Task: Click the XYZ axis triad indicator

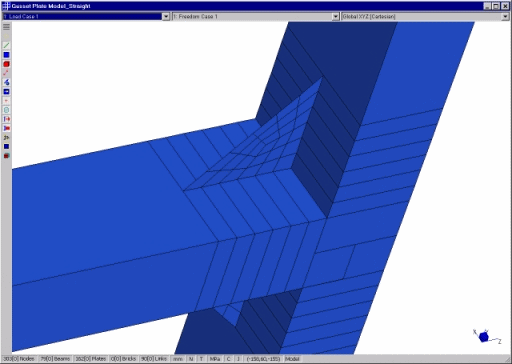Action: tap(486, 336)
